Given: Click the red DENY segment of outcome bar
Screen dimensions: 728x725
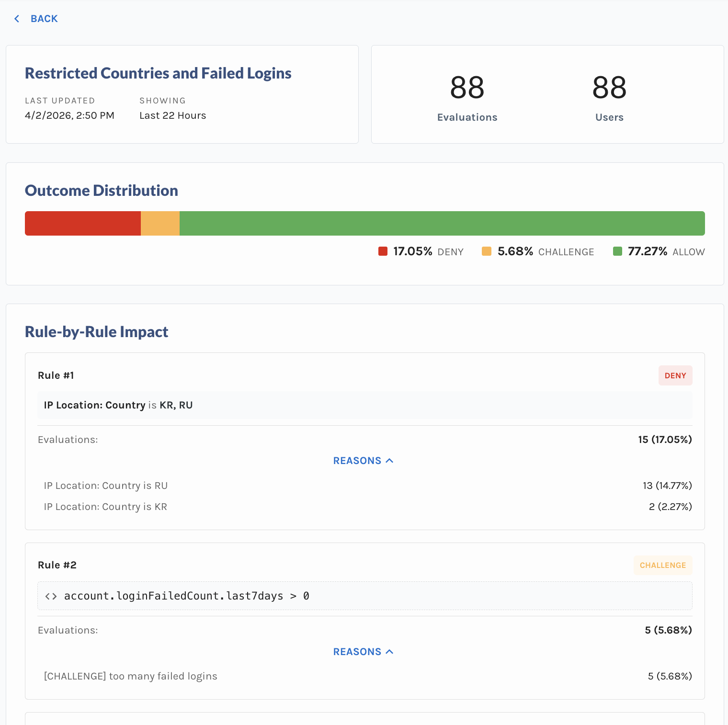Looking at the screenshot, I should (83, 223).
